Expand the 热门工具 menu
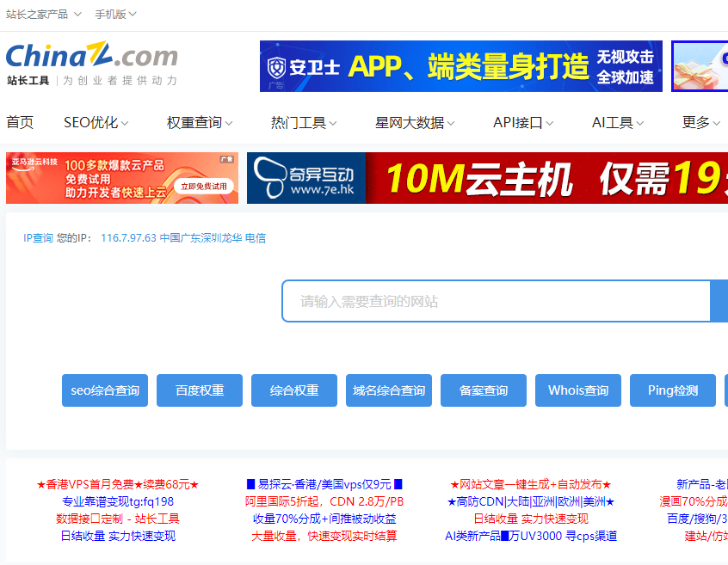Image resolution: width=728 pixels, height=565 pixels. click(304, 122)
